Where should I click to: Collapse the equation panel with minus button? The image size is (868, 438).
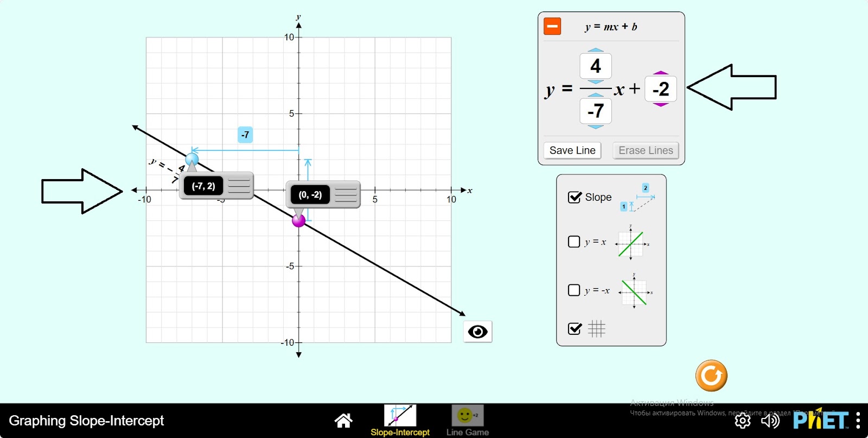pos(552,26)
